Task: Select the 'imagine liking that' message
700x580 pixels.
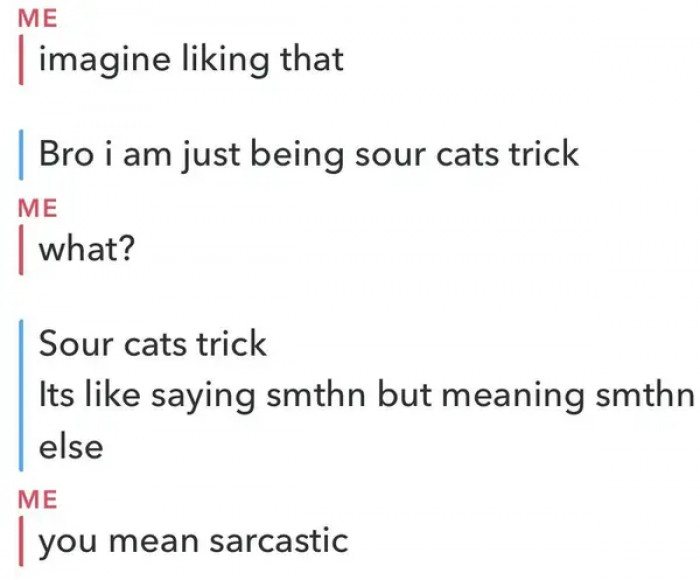Action: (191, 60)
